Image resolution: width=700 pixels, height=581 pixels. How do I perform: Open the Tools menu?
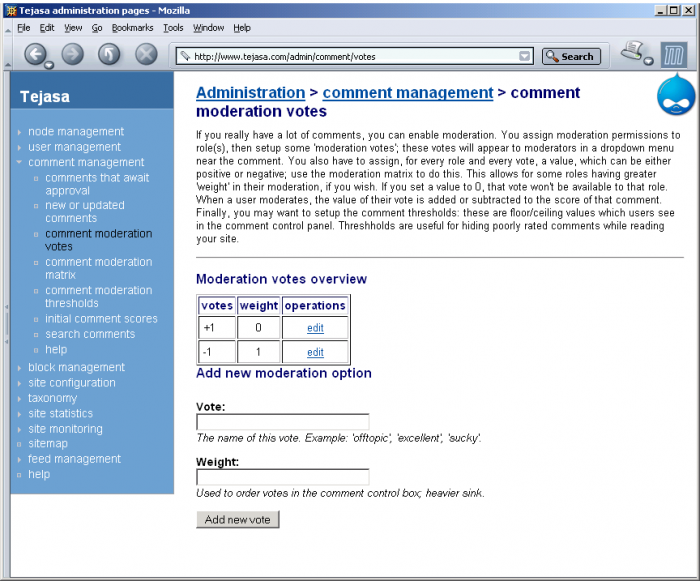(x=173, y=28)
